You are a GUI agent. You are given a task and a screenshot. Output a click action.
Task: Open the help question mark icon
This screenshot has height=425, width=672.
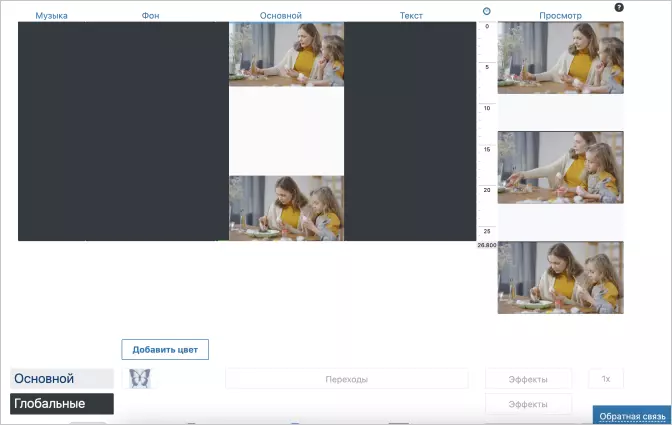coord(619,7)
